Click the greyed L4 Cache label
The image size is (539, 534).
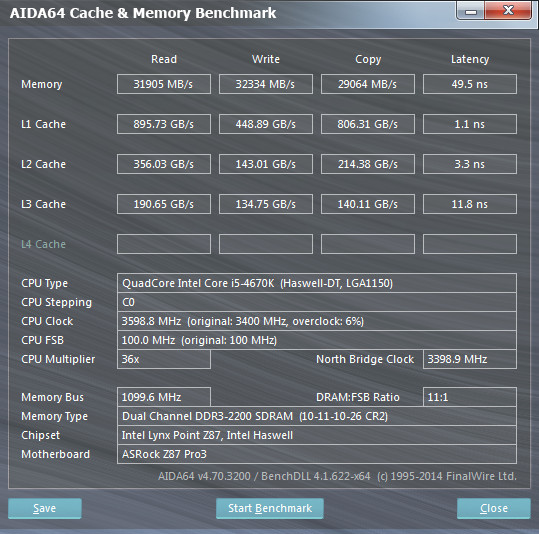pos(43,244)
